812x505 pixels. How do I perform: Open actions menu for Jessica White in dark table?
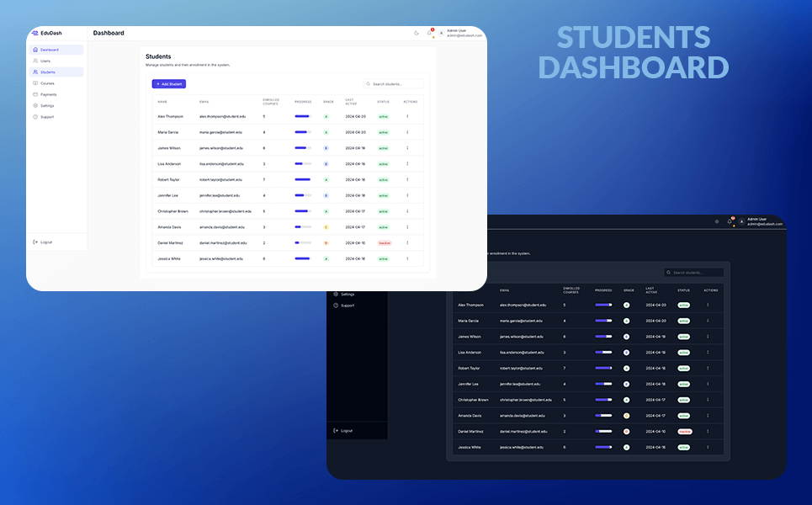(x=708, y=447)
